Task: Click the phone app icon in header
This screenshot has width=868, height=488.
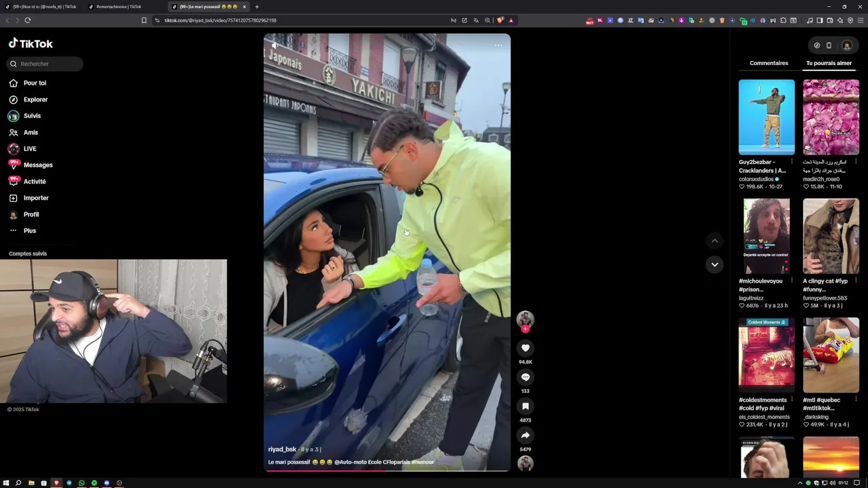Action: [x=829, y=45]
